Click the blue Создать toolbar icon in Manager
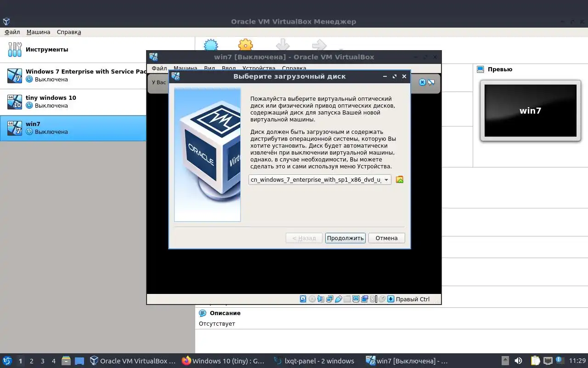This screenshot has width=588, height=368. (211, 45)
